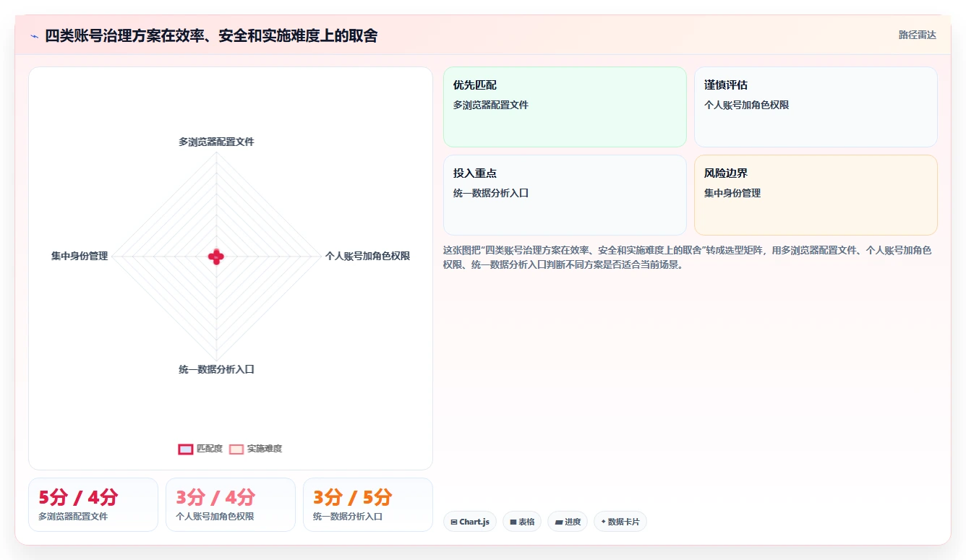Viewport: 966px width, 560px height.
Task: Click the Chart.js tag icon
Action: (x=454, y=522)
